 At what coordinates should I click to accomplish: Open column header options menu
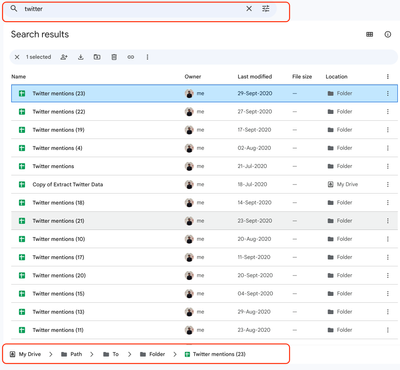(388, 77)
